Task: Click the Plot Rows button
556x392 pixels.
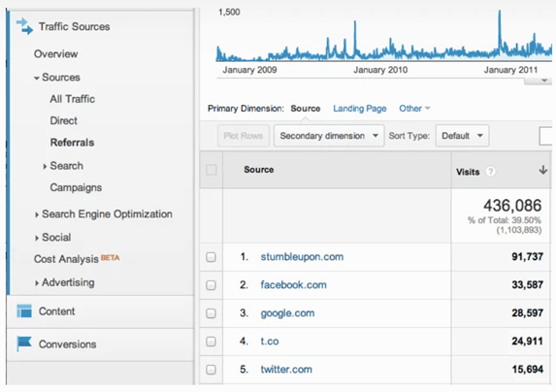Action: [244, 136]
